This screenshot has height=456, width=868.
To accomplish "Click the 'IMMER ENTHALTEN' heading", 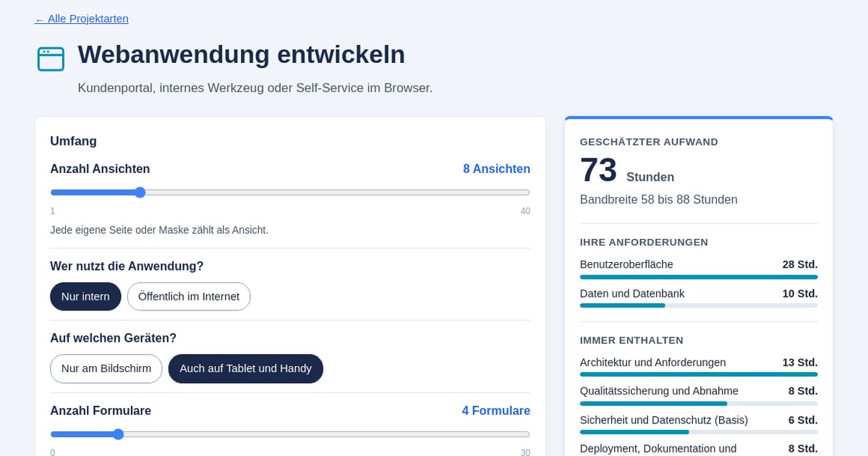I will coord(631,340).
